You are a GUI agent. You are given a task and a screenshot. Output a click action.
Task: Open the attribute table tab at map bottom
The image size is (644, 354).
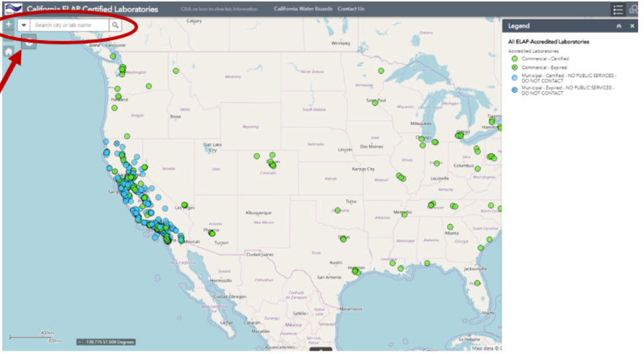point(321,349)
